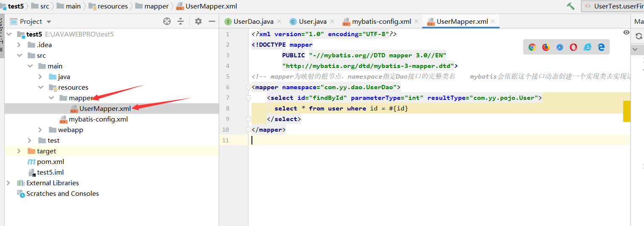The image size is (644, 226).
Task: Collapse the resources folder arrow
Action: coord(40,88)
